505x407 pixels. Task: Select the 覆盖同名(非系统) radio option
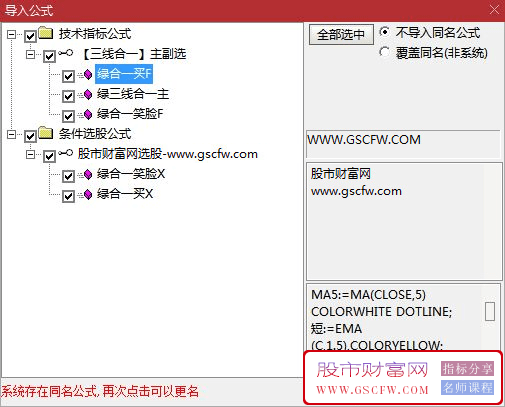384,52
